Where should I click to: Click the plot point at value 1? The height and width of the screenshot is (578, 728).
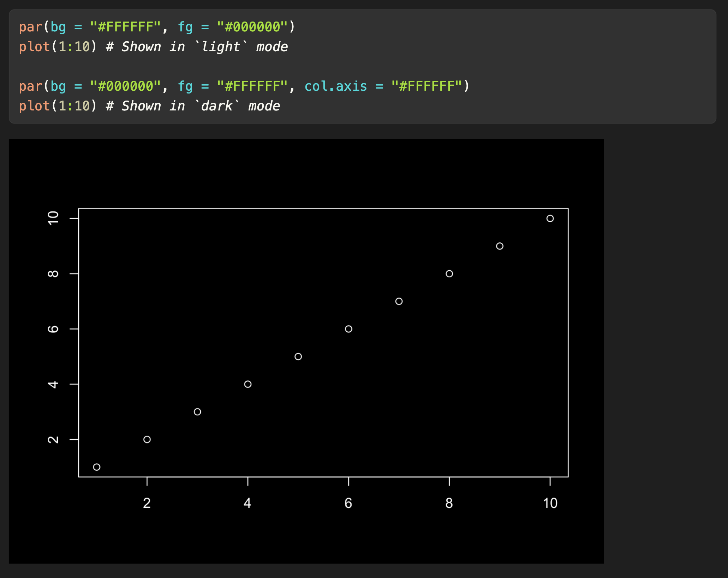tap(97, 467)
